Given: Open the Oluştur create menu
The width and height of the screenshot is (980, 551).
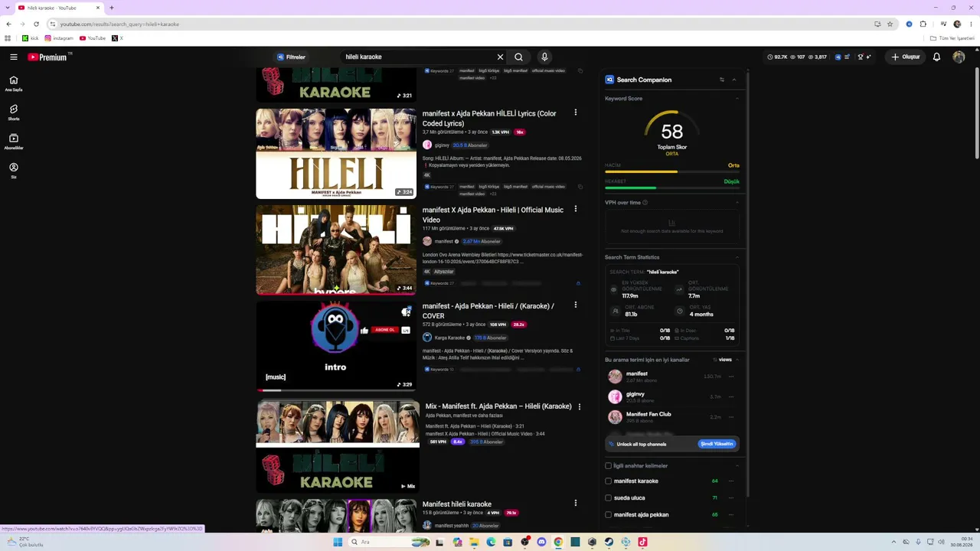Looking at the screenshot, I should coord(905,57).
